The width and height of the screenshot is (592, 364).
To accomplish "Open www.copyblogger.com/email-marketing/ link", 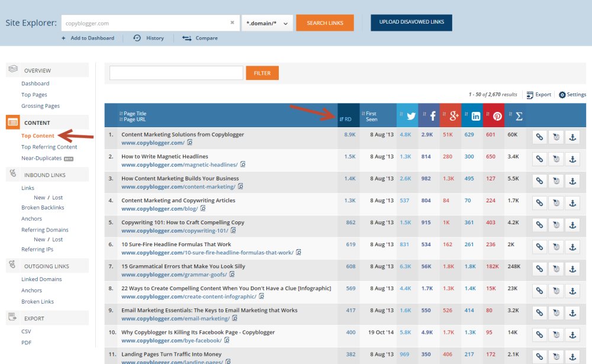I will [176, 318].
